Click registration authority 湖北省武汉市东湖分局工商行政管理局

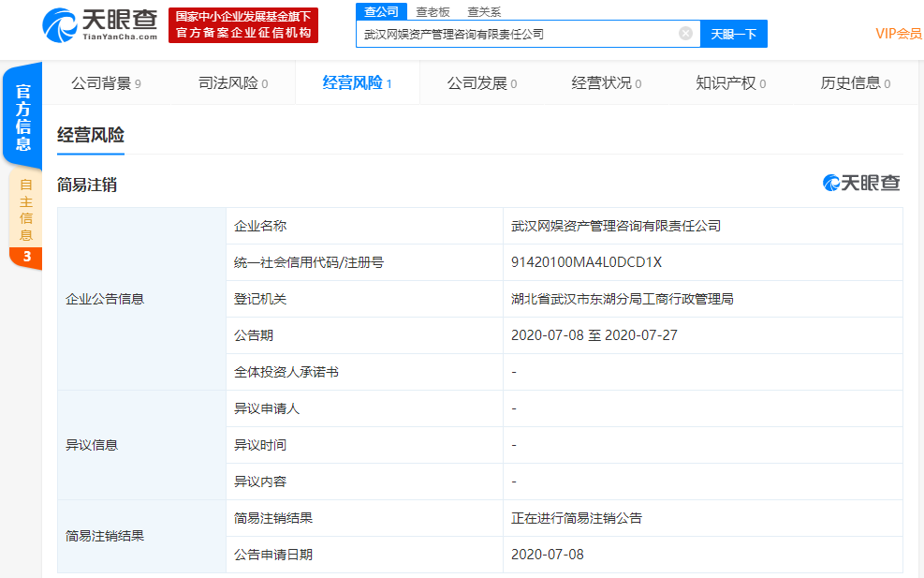623,299
